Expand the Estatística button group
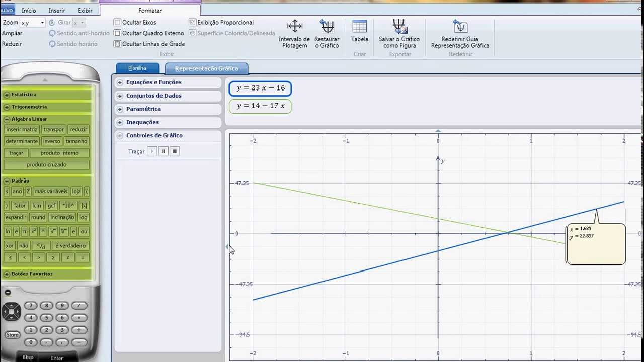 (7, 95)
